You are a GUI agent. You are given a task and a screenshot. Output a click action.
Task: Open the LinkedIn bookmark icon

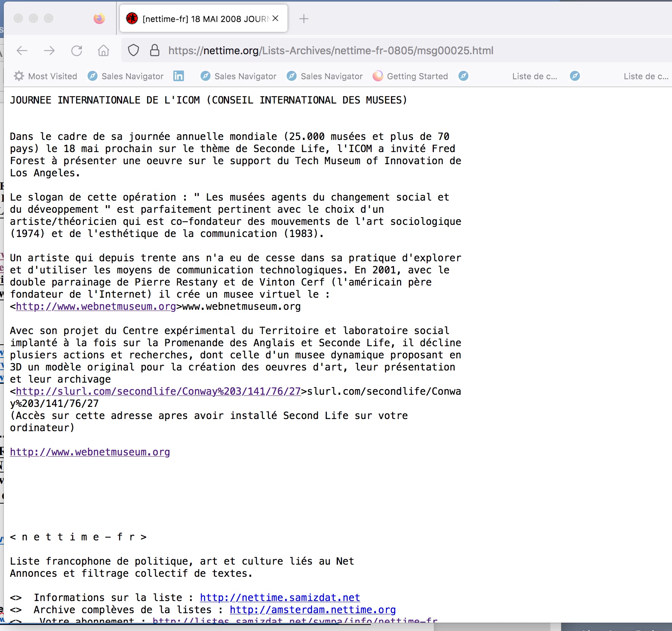(179, 76)
